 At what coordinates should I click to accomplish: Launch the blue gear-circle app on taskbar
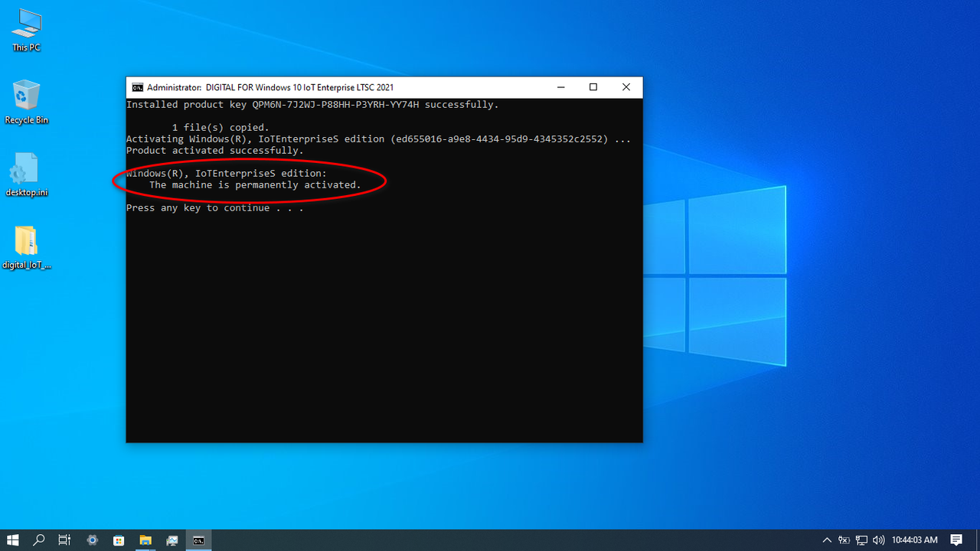(93, 540)
